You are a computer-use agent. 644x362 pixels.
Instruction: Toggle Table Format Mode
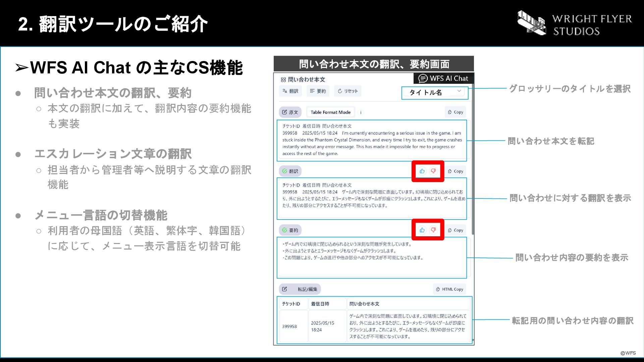(330, 112)
